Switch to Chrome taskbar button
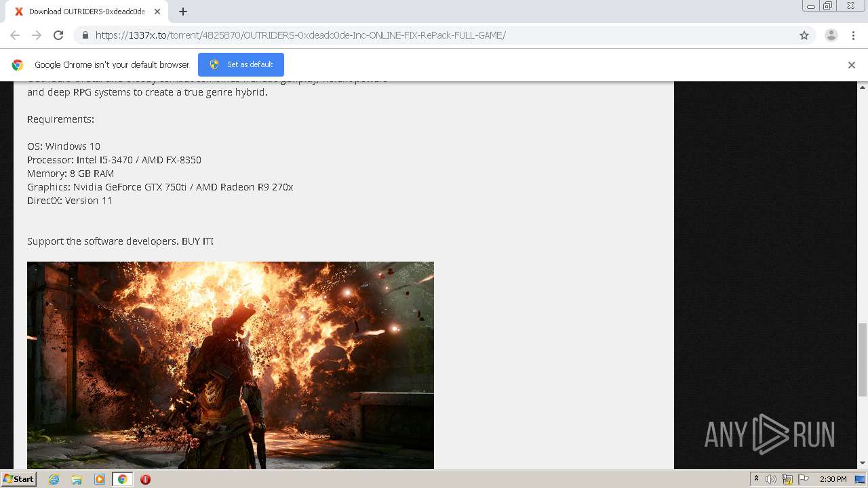Viewport: 868px width, 488px height. point(122,479)
